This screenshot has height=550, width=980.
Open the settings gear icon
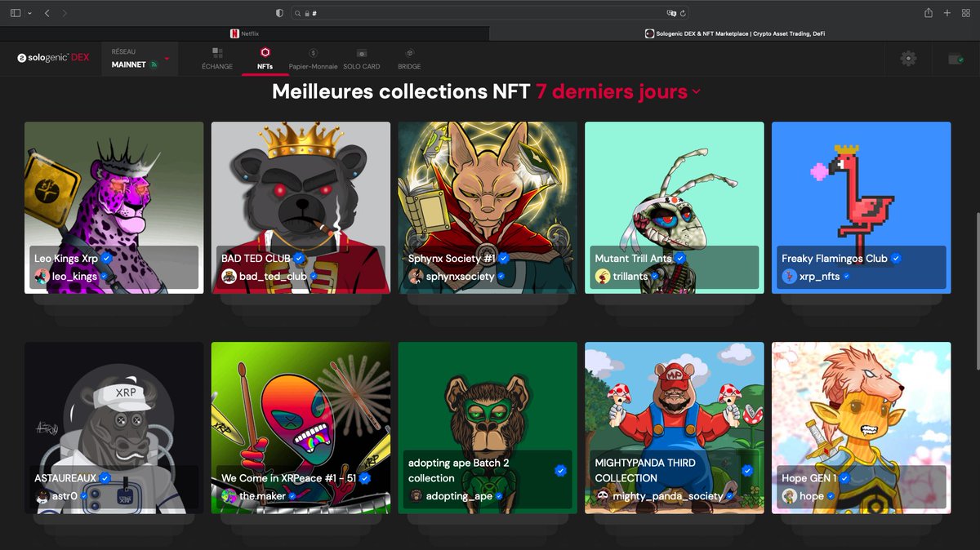908,58
